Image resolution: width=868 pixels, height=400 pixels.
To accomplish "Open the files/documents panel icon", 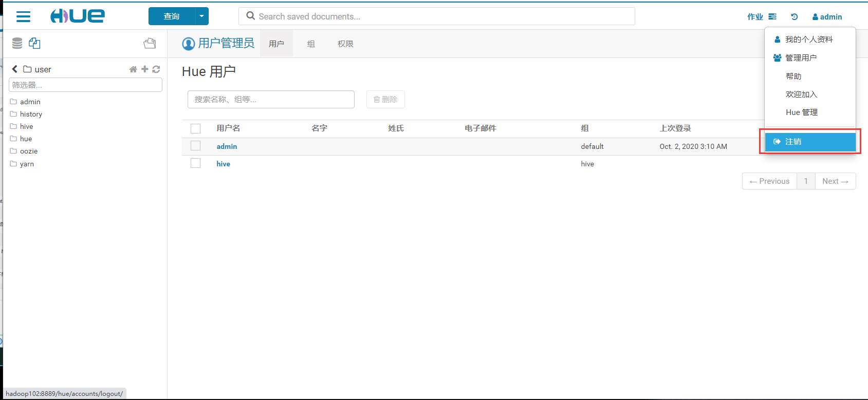I will click(34, 43).
